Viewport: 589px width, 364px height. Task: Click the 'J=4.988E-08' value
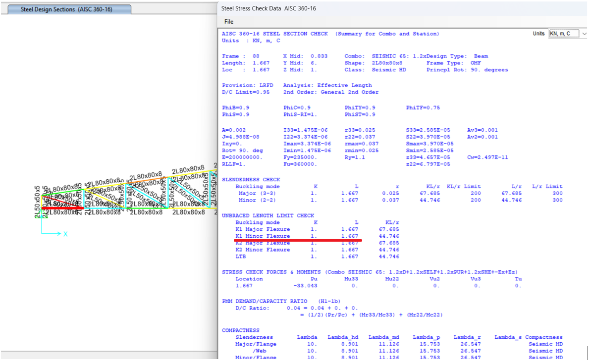(240, 137)
